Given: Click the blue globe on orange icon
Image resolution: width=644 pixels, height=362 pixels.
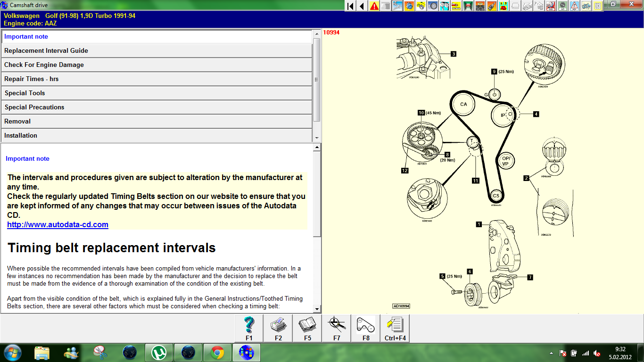Looking at the screenshot, I should (409, 6).
